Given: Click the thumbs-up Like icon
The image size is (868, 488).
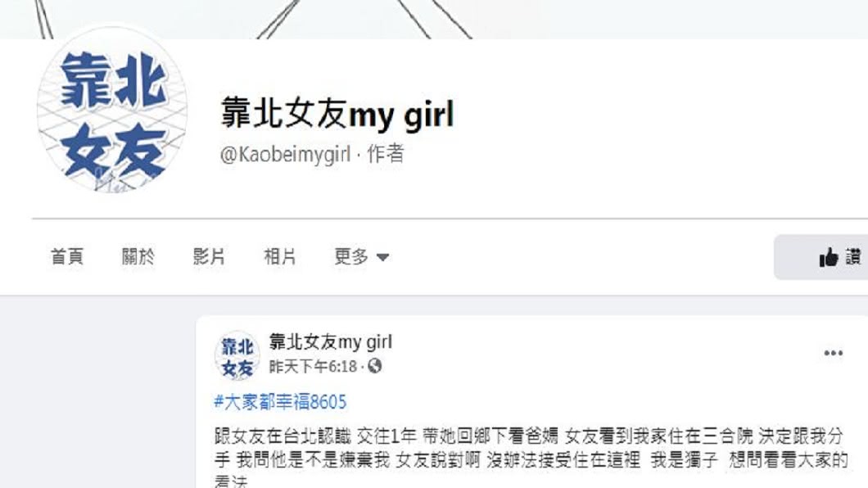Looking at the screenshot, I should click(829, 258).
